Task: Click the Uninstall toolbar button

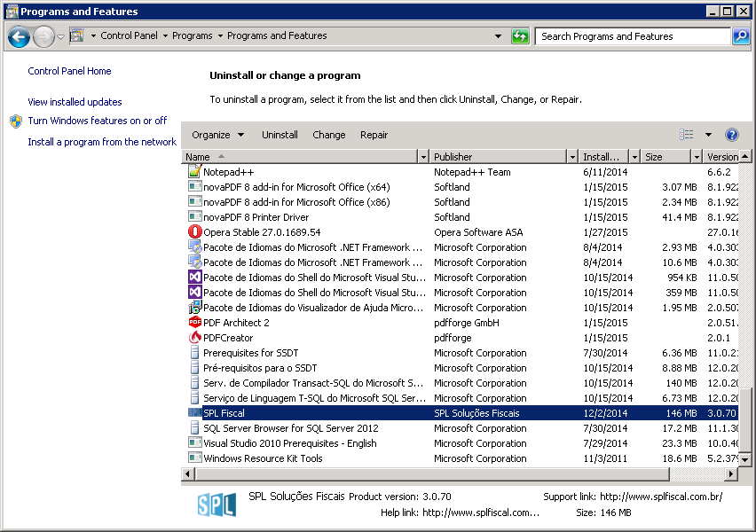Action: (280, 135)
